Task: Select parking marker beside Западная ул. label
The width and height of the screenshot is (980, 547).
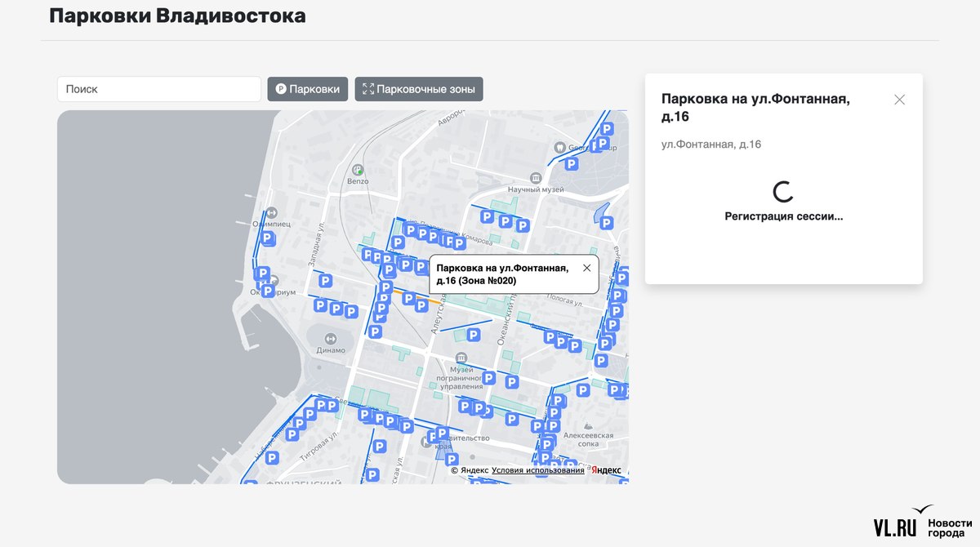Action: pyautogui.click(x=325, y=281)
